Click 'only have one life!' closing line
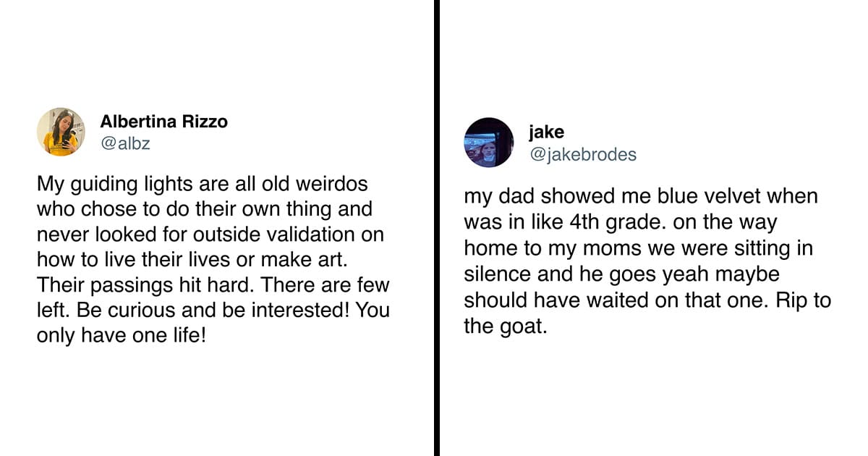The image size is (868, 456). coord(121,337)
